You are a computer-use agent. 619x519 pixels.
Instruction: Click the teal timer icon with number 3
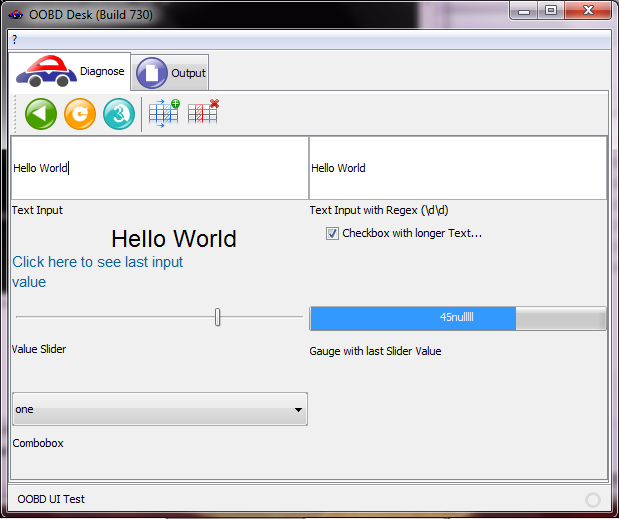coord(118,114)
